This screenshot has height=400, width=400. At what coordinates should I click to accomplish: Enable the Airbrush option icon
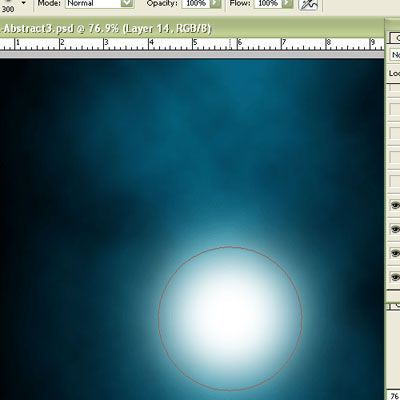[308, 4]
